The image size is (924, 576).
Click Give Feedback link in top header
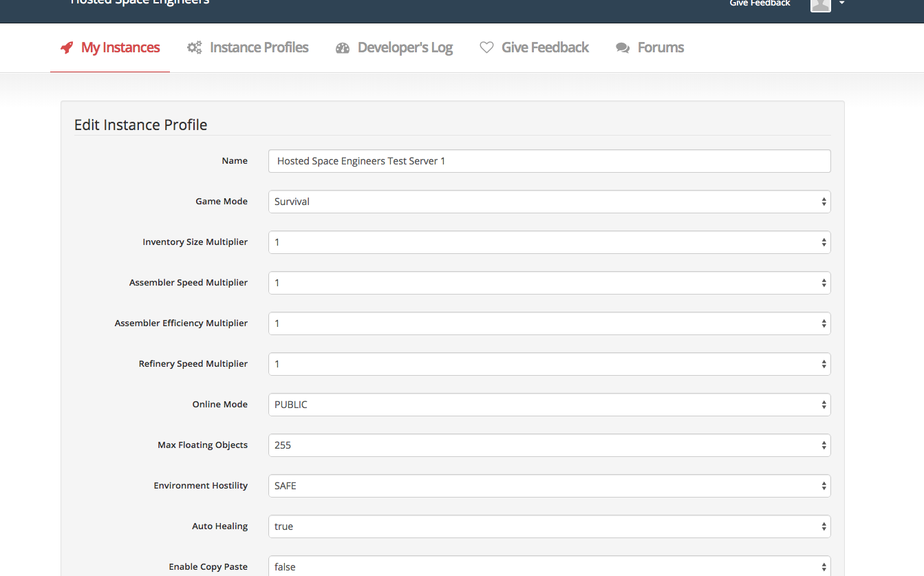(x=760, y=3)
